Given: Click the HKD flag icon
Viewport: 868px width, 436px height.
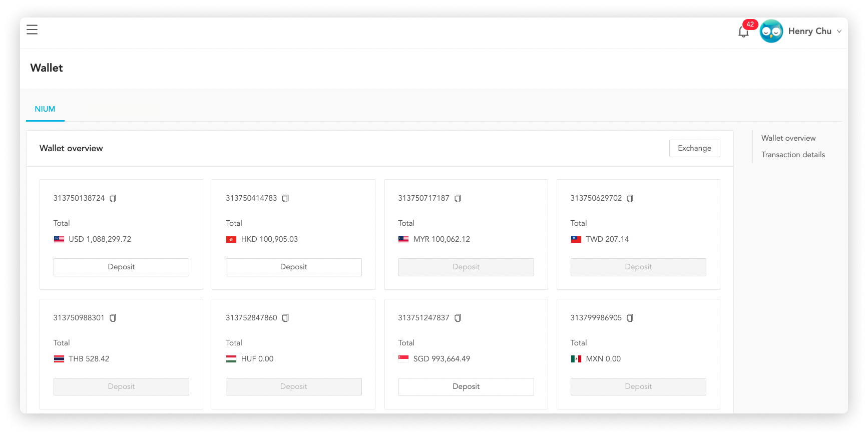Looking at the screenshot, I should [x=231, y=239].
